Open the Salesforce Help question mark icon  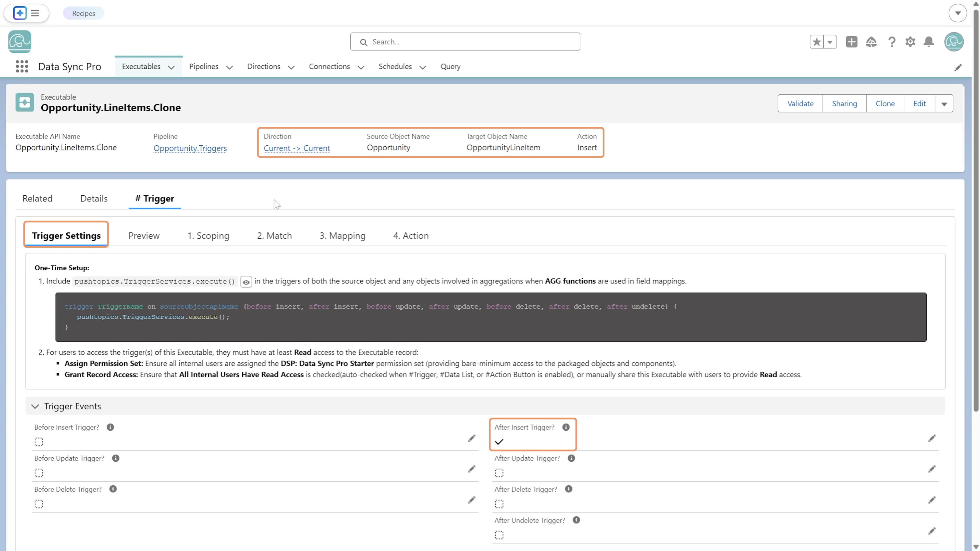point(891,42)
